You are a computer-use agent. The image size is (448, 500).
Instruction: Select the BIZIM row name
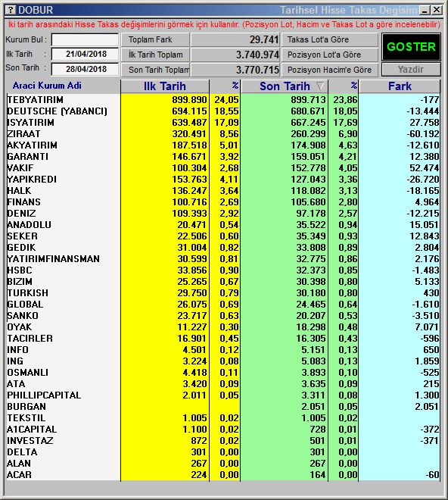(20, 282)
